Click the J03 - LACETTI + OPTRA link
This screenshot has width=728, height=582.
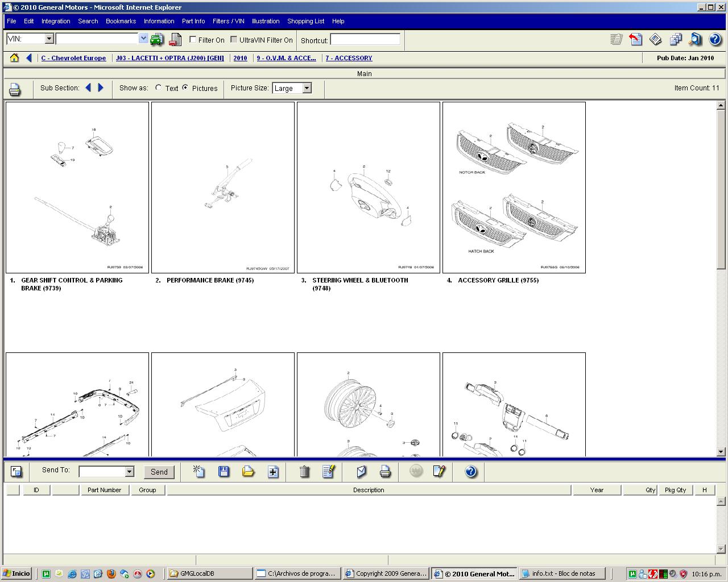170,58
